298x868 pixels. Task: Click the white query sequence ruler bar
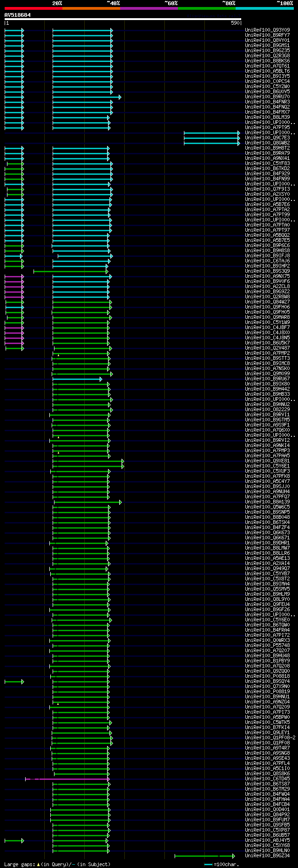[123, 20]
